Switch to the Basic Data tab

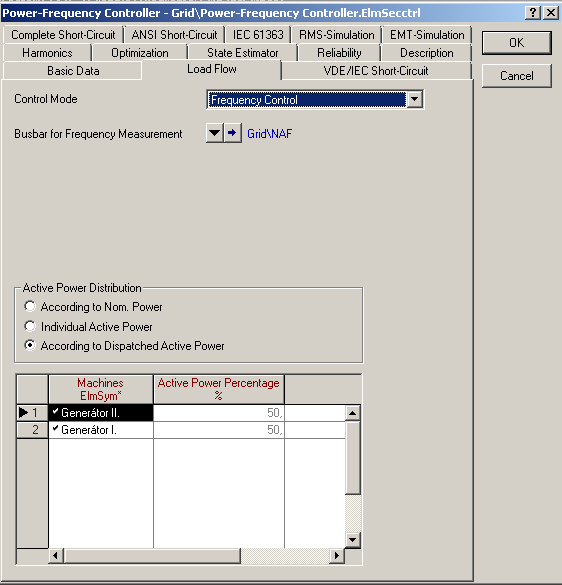pos(73,71)
